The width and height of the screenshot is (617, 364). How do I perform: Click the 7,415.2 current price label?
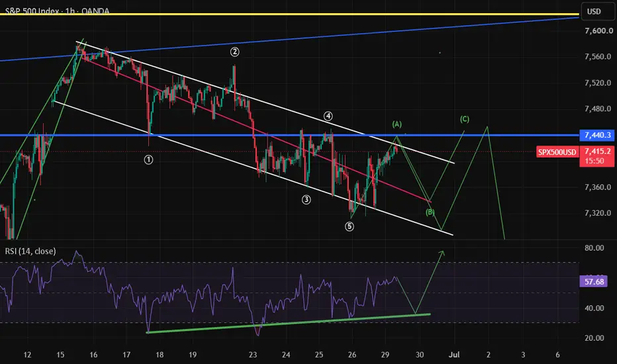597,151
